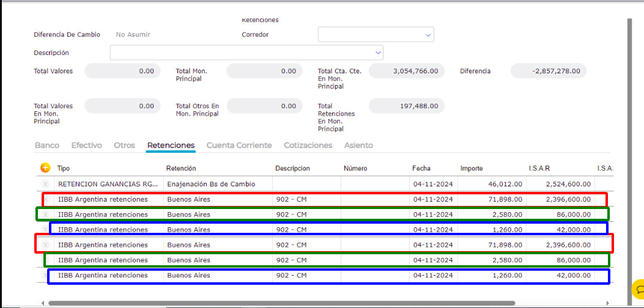Click the left arrow of horizontal scrollbar
This screenshot has width=644, height=308.
pyautogui.click(x=42, y=303)
